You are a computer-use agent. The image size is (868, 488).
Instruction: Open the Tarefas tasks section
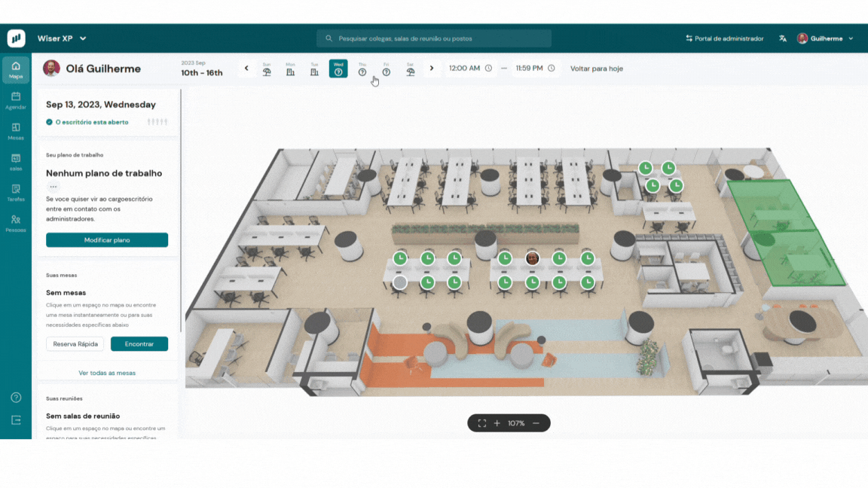[16, 193]
